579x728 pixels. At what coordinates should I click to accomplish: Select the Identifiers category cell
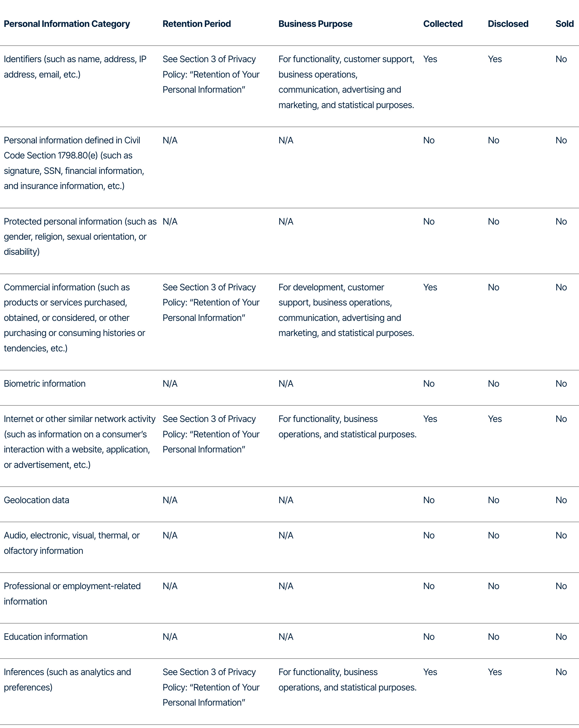(x=75, y=67)
